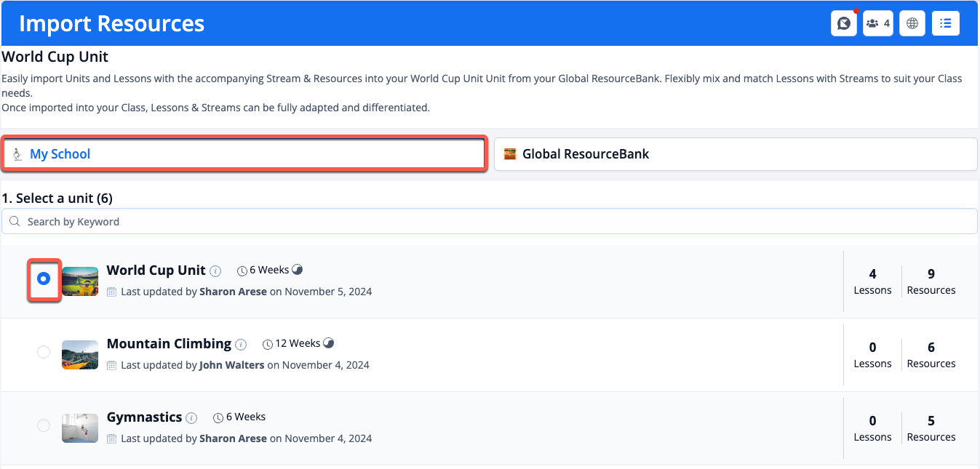Screen dimensions: 980x469
Task: Click the group members icon showing 4
Action: [x=878, y=23]
